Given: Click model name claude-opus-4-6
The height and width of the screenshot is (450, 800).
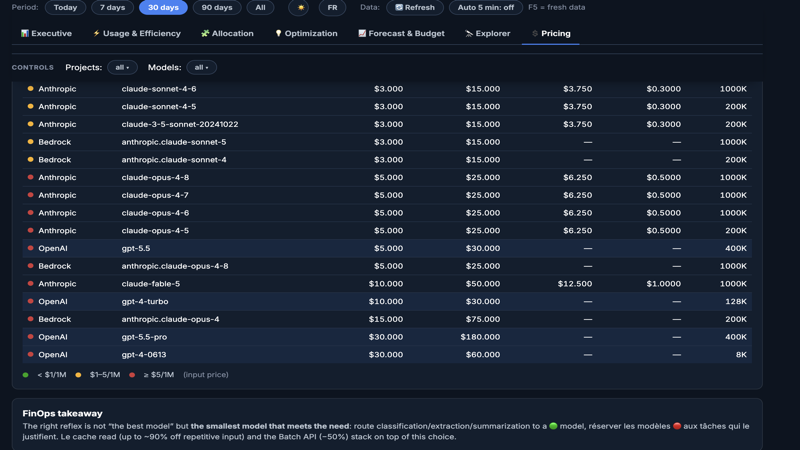Looking at the screenshot, I should click(155, 213).
